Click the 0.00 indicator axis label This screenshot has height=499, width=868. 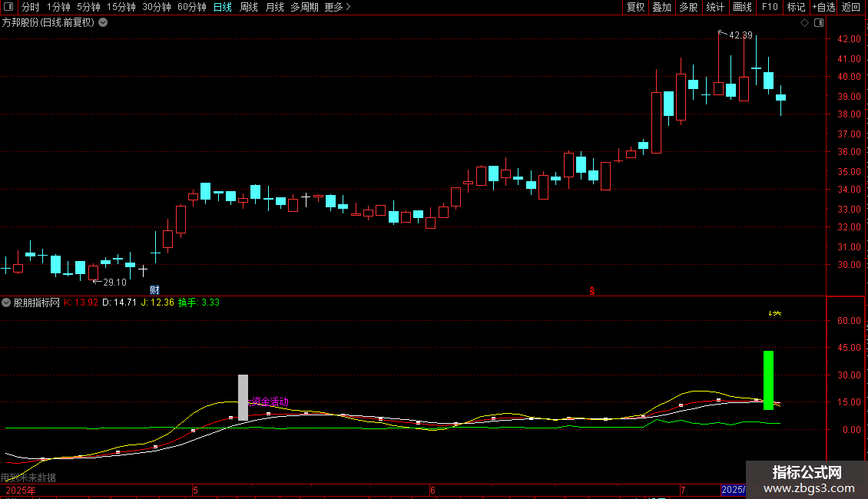851,429
